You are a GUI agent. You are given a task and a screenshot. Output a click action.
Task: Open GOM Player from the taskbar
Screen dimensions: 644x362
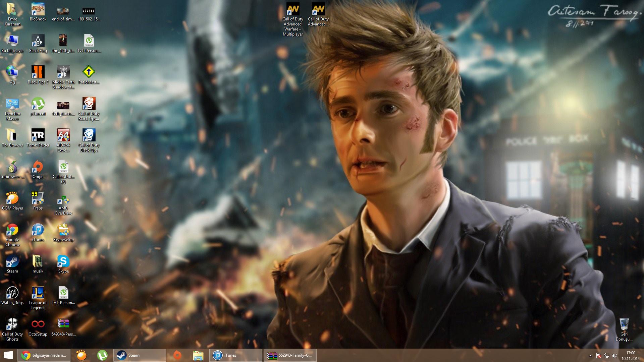coord(82,355)
